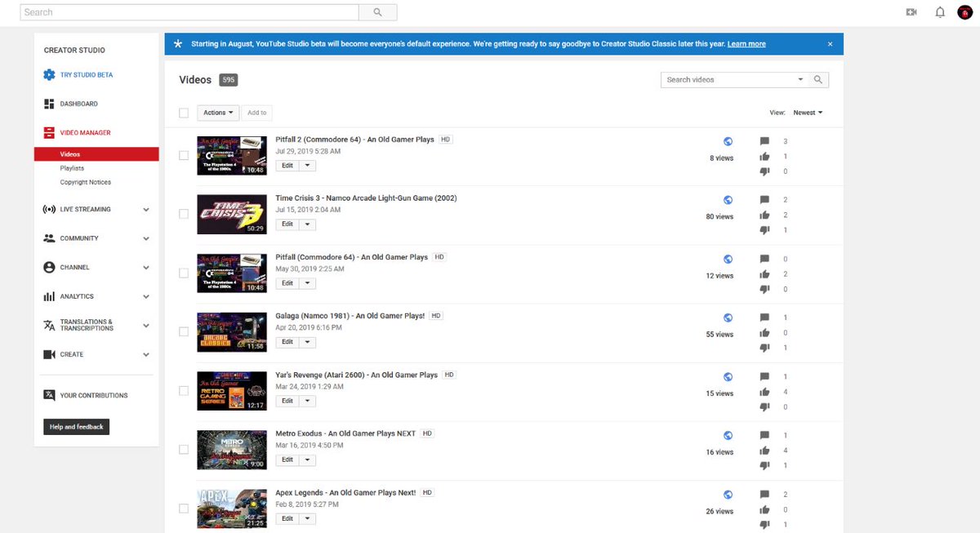Image resolution: width=980 pixels, height=533 pixels.
Task: Click public globe icon for Apex Legends video
Action: click(728, 495)
